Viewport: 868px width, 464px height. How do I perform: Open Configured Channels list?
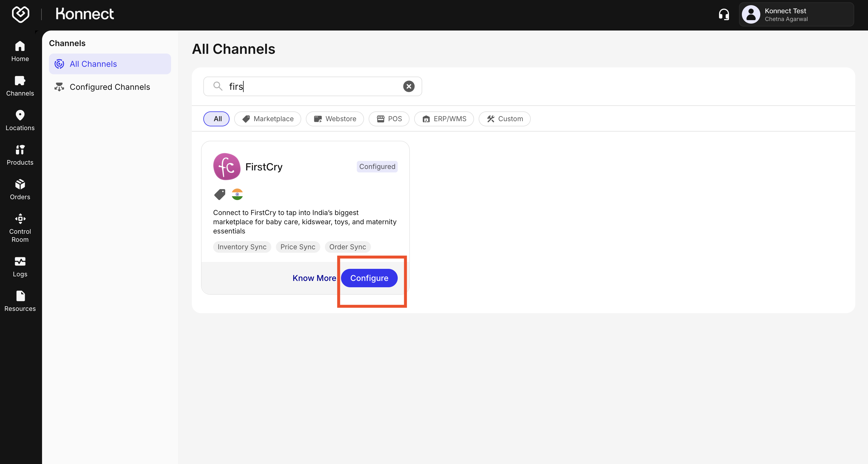[x=110, y=87]
